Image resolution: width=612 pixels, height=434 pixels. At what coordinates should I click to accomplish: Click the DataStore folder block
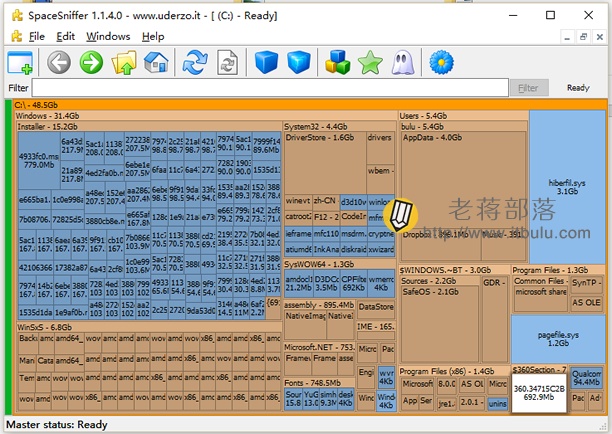coord(375,310)
